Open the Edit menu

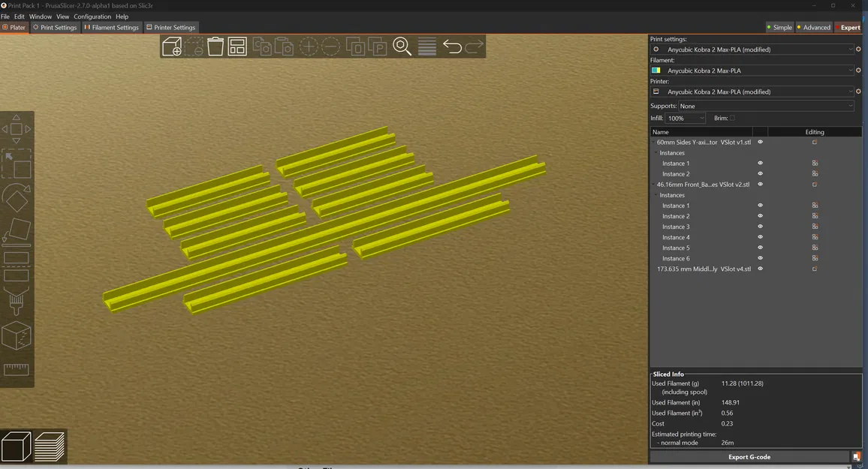tap(20, 17)
